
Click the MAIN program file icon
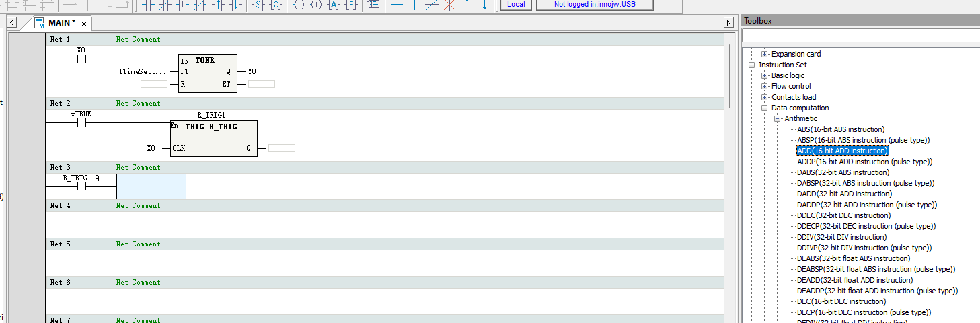pos(39,23)
